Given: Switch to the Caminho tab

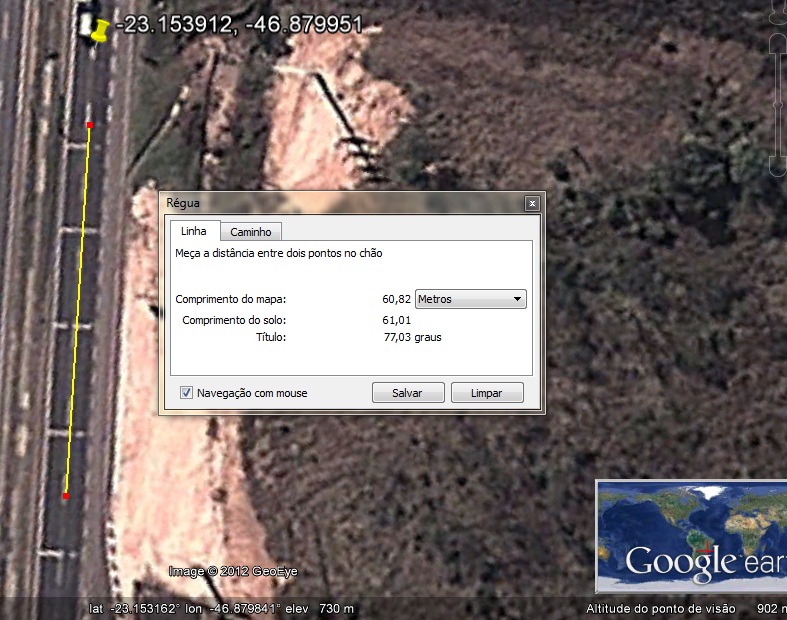Looking at the screenshot, I should click(x=251, y=232).
